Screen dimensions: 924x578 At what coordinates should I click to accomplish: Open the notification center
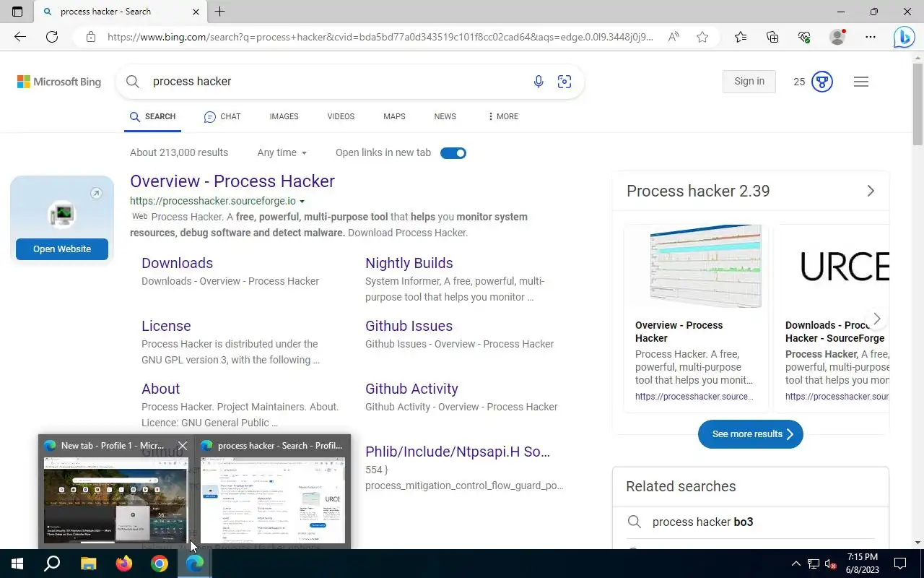pyautogui.click(x=900, y=564)
